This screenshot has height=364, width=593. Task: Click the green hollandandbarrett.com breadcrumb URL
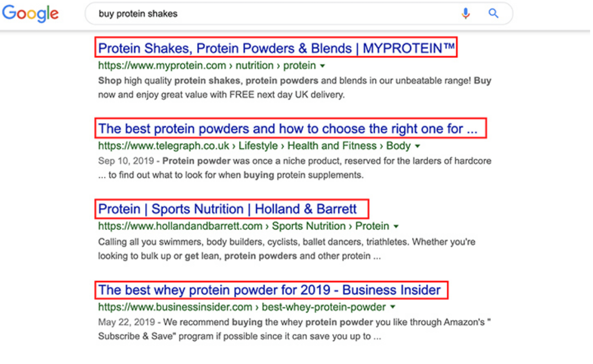tap(244, 226)
